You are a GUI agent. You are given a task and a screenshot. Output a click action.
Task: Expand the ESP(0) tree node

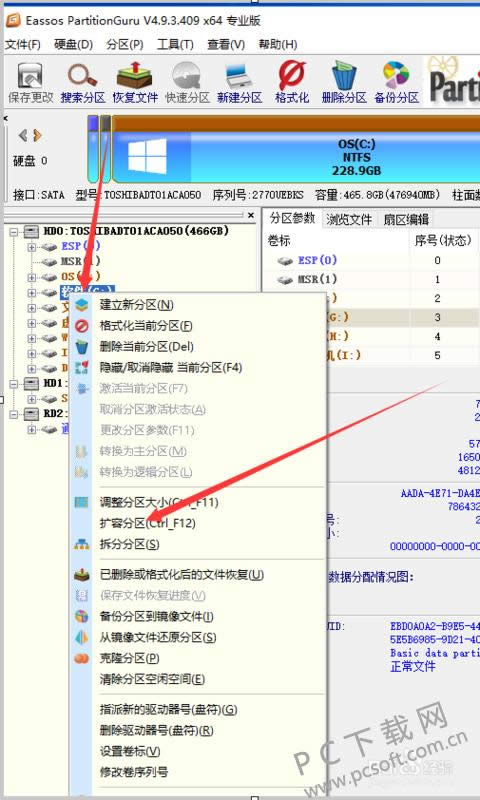(x=32, y=247)
